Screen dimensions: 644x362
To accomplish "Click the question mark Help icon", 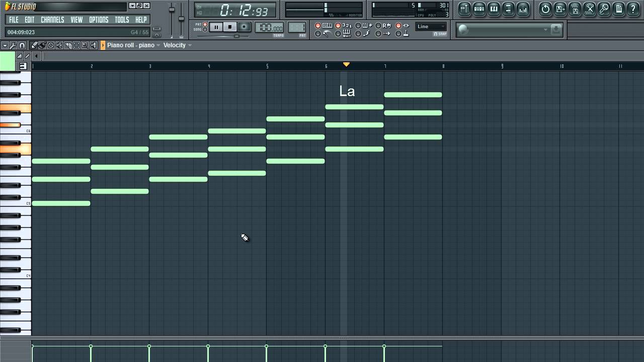I will [x=633, y=9].
